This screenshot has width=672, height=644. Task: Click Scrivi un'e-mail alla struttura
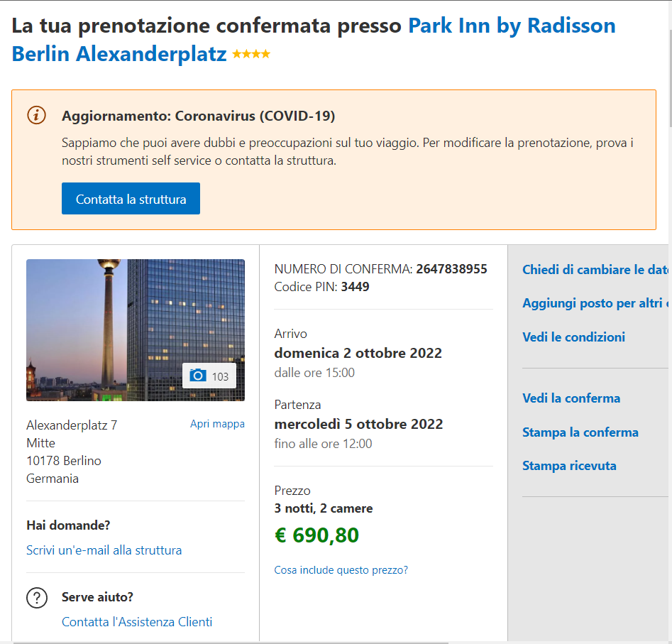click(x=104, y=550)
